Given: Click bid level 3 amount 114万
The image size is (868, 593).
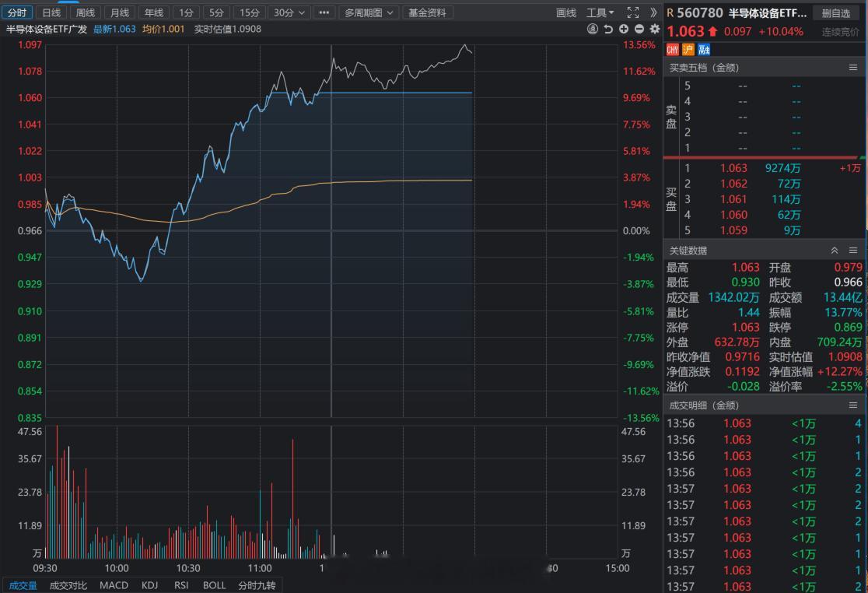Looking at the screenshot, I should [x=786, y=198].
